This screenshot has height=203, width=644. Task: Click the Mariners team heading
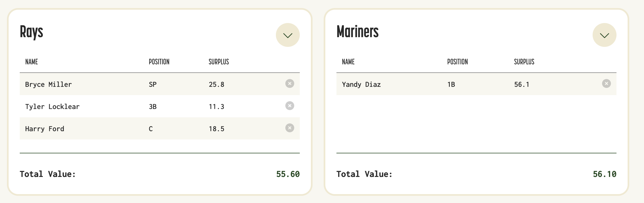coord(358,32)
